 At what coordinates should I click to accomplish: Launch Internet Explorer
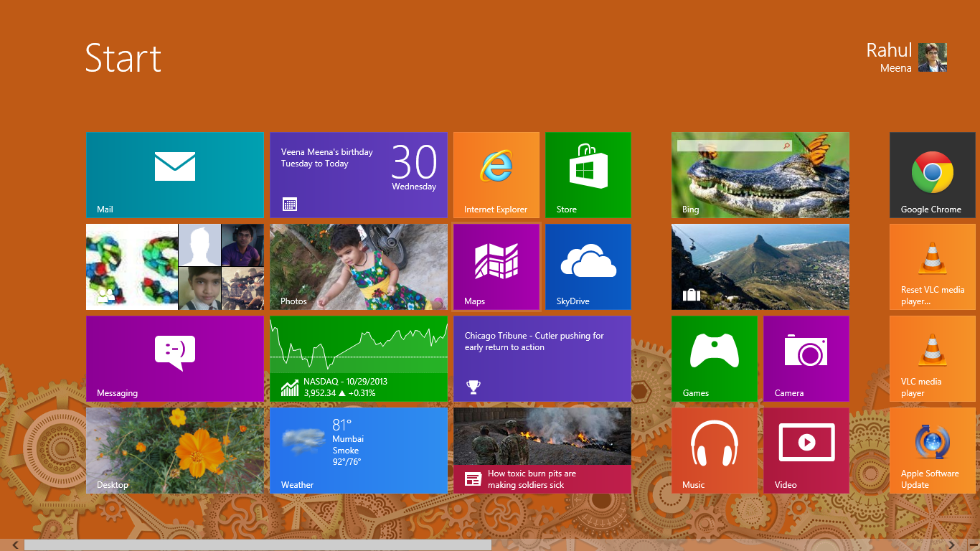pos(496,174)
